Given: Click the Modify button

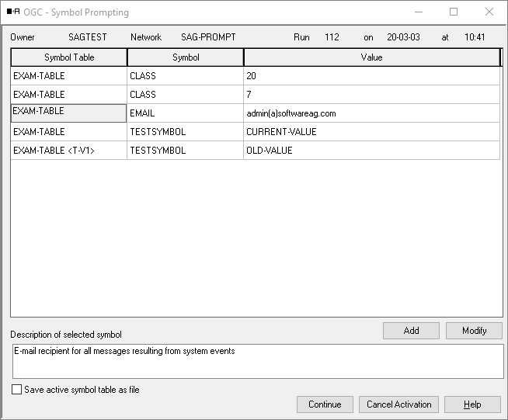Looking at the screenshot, I should [474, 331].
